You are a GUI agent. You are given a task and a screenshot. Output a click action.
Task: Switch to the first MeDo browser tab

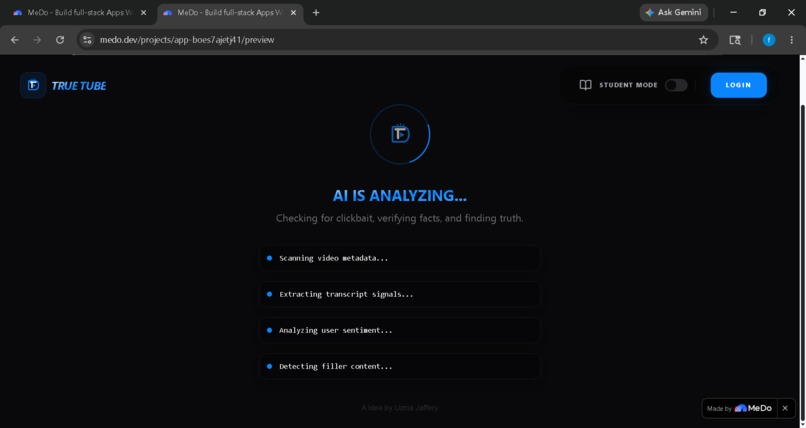pyautogui.click(x=77, y=13)
